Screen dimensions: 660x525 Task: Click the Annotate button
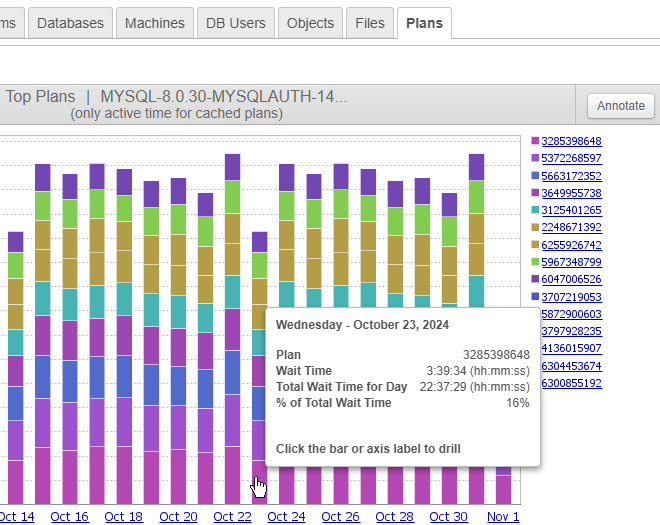click(620, 106)
